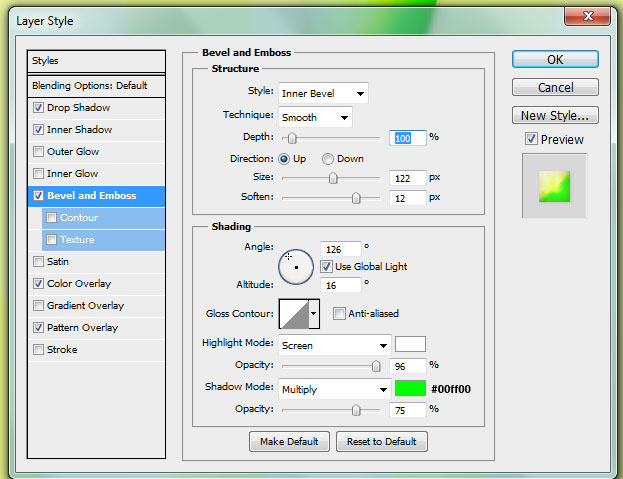Click the New Style... button
Image resolution: width=623 pixels, height=479 pixels.
[554, 115]
